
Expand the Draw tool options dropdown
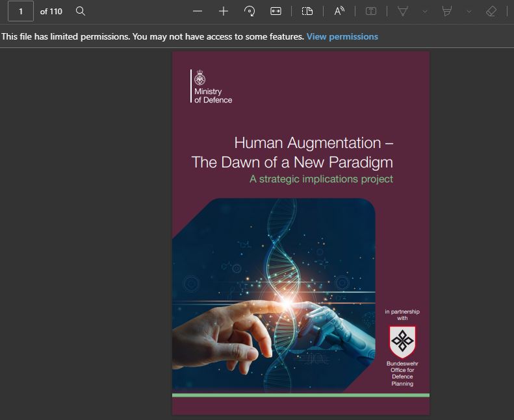click(x=425, y=12)
